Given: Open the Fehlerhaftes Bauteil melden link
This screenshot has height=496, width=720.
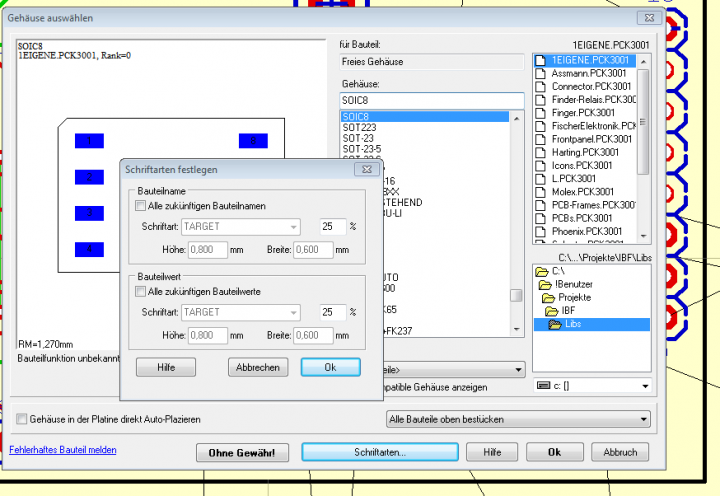Looking at the screenshot, I should (62, 450).
